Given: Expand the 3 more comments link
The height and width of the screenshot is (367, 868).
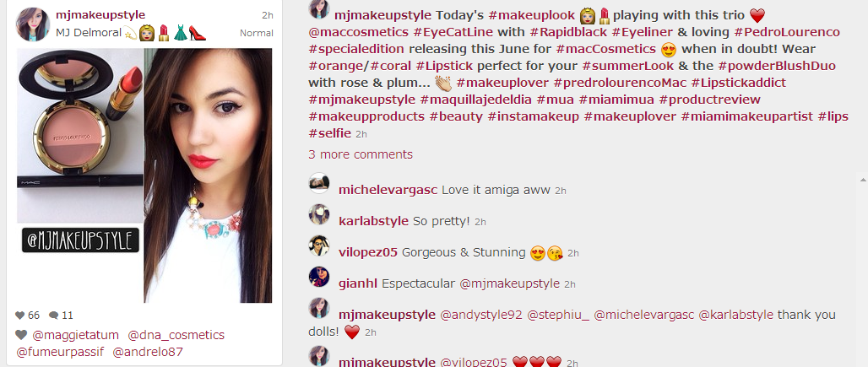Looking at the screenshot, I should coord(361,154).
